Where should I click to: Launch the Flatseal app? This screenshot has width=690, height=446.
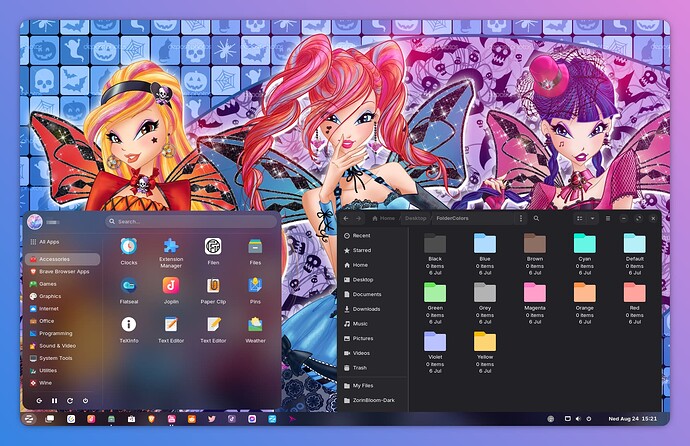click(x=129, y=290)
